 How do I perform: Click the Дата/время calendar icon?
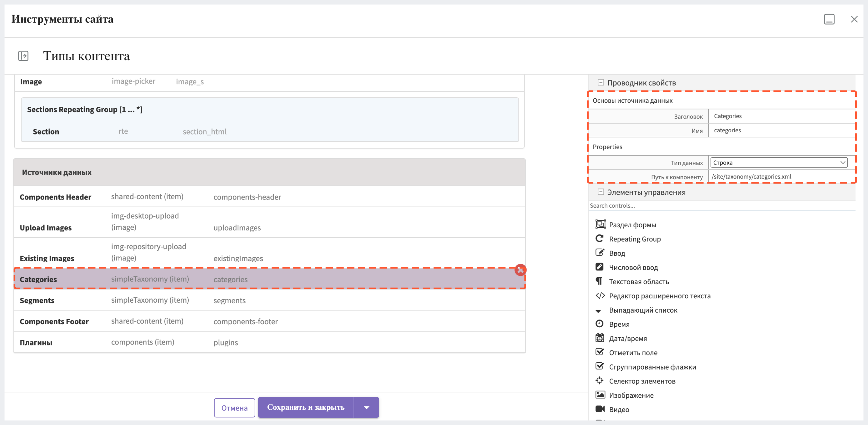pos(599,338)
